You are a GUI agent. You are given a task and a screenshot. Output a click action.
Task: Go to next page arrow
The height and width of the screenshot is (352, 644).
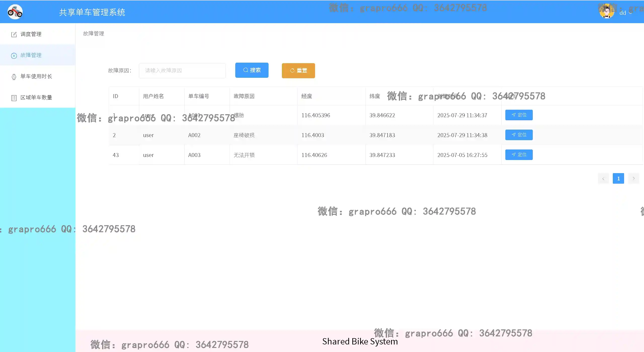pos(633,179)
